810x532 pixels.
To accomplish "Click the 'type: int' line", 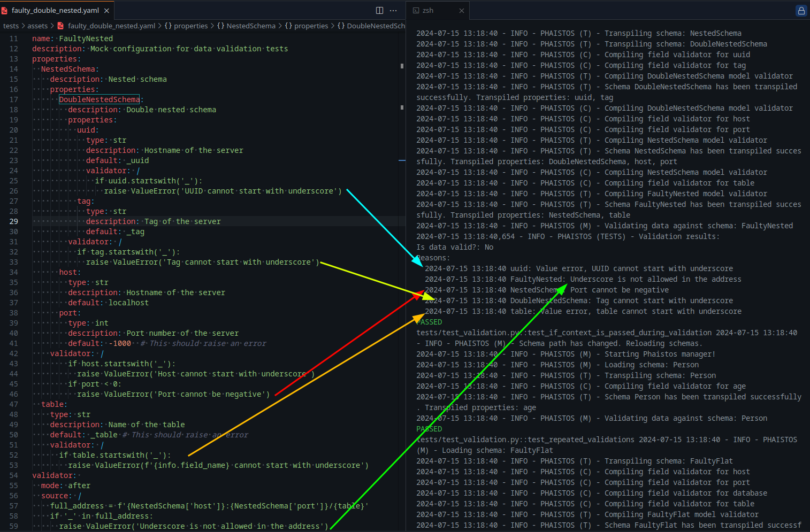I will [x=88, y=323].
